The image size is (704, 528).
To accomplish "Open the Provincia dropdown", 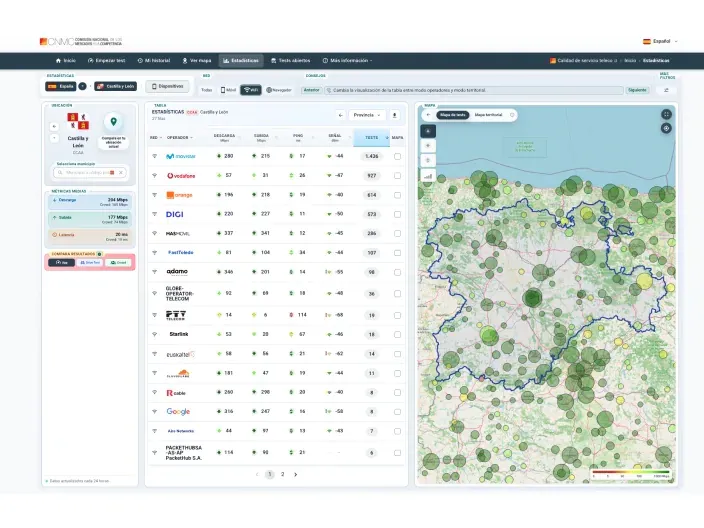I will point(367,115).
